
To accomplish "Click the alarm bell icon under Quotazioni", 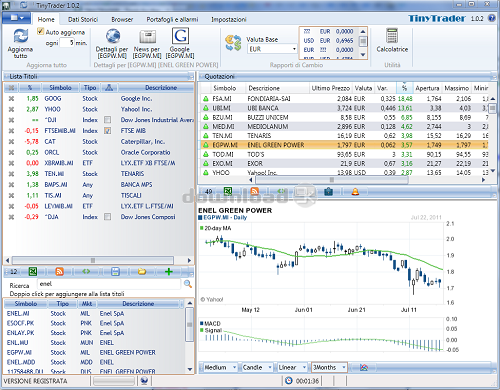I will coord(355,192).
